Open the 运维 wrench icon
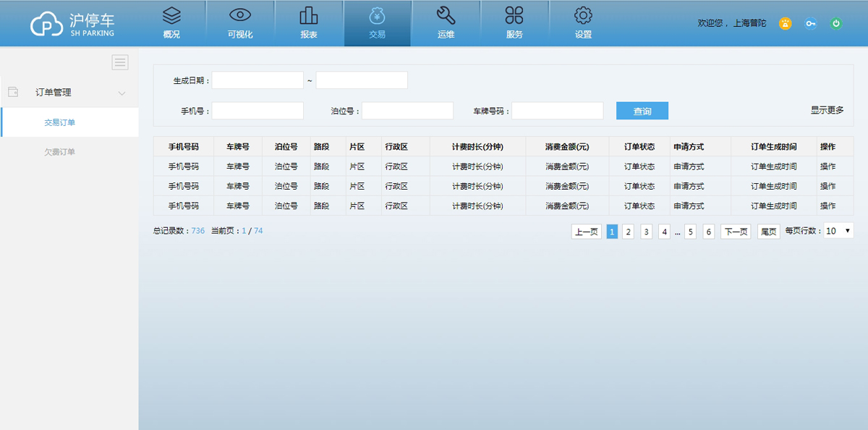Screen dimensions: 868x430 446,15
